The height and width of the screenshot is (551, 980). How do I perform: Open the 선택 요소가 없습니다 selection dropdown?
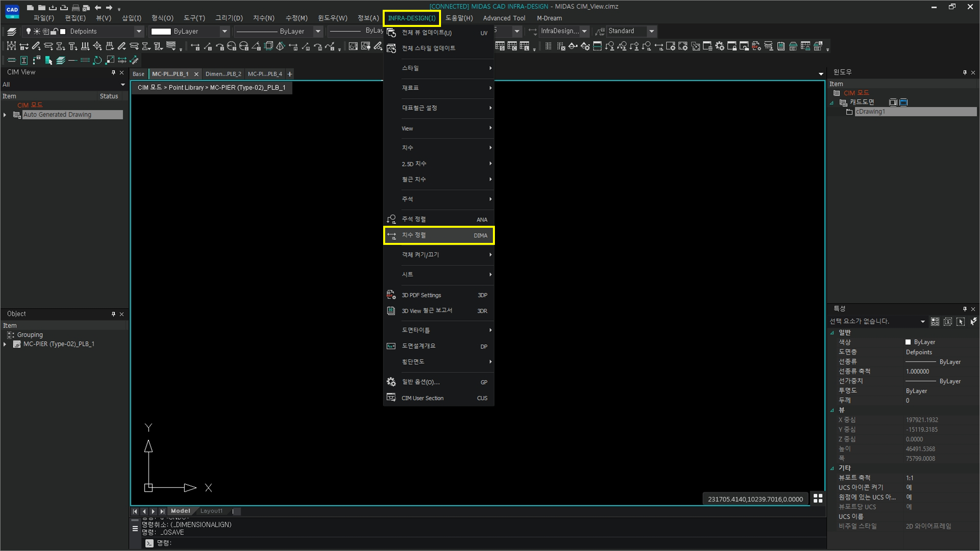tap(922, 321)
